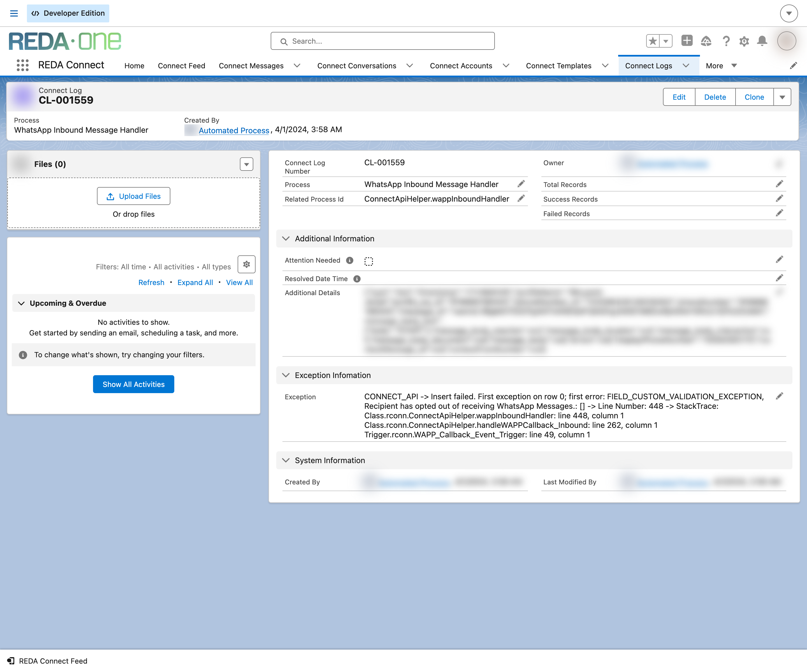Open the Connect Logs dropdown chevron

tap(686, 66)
